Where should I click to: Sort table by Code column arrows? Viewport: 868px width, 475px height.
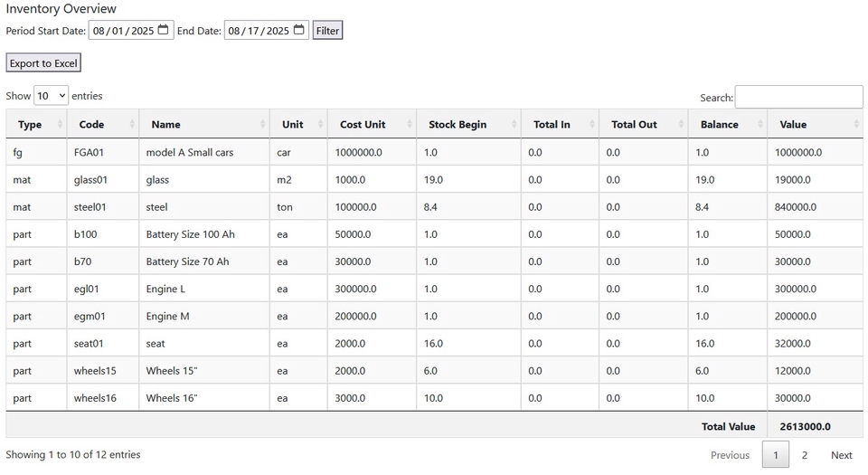tap(132, 124)
